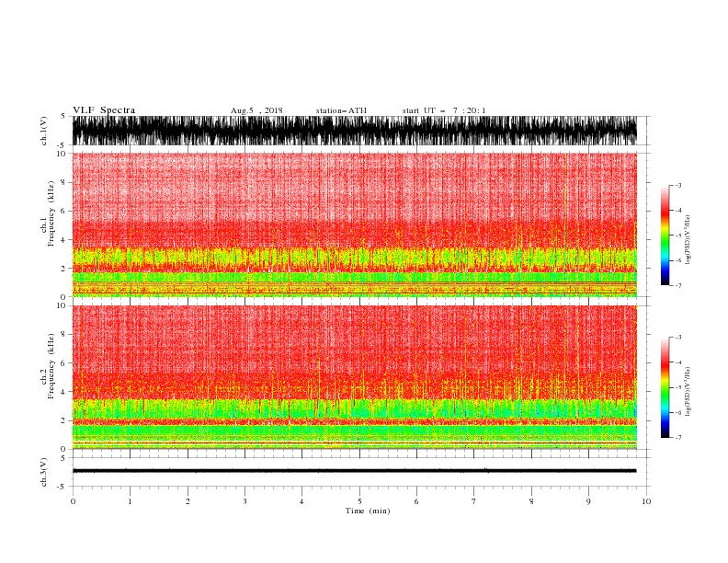This screenshot has height=563, width=728.
Task: Click inside the ch.1 spectrogram panel
Action: pos(354,224)
